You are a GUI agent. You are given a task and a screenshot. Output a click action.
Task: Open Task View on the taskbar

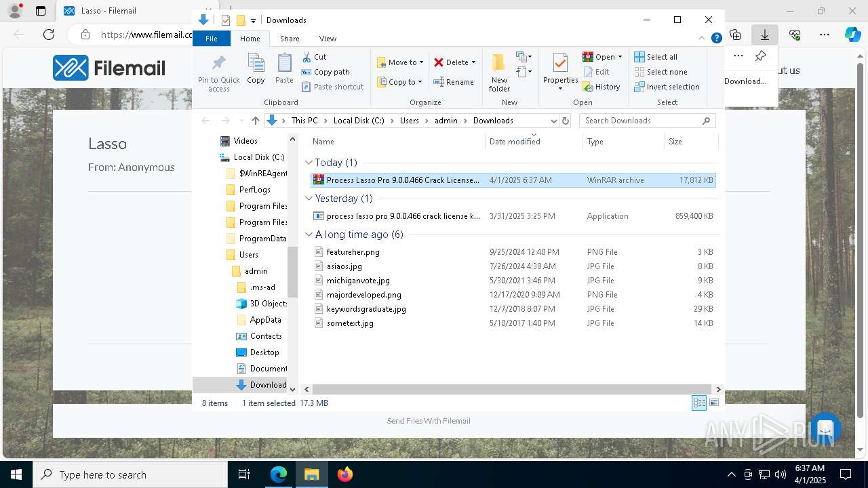pos(244,474)
